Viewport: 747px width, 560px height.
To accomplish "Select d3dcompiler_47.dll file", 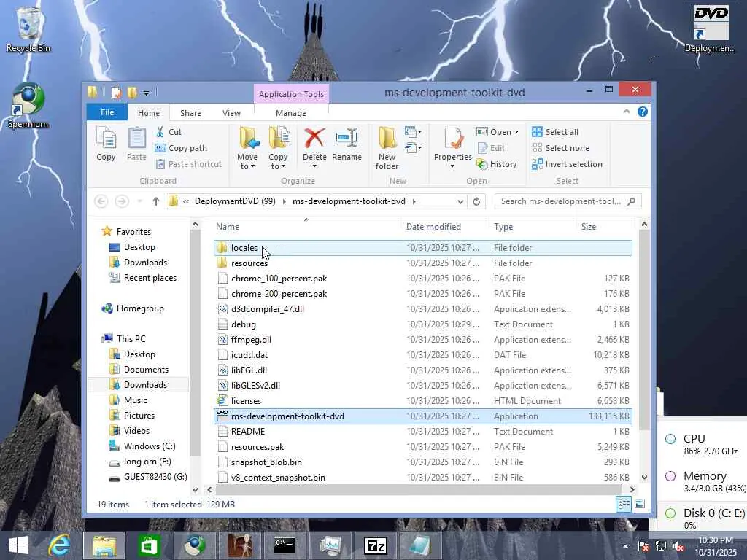I will point(422,309).
